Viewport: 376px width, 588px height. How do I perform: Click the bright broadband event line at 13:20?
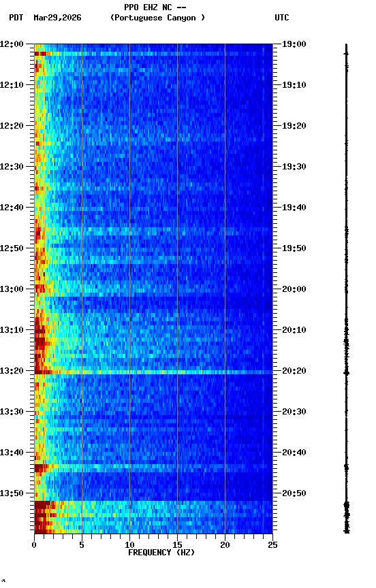tap(153, 372)
